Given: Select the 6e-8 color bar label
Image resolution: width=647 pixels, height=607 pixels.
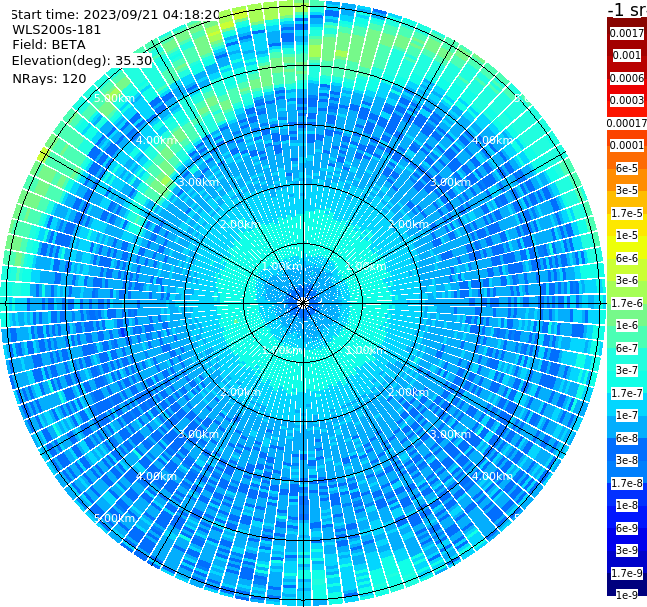Looking at the screenshot, I should click(627, 438).
